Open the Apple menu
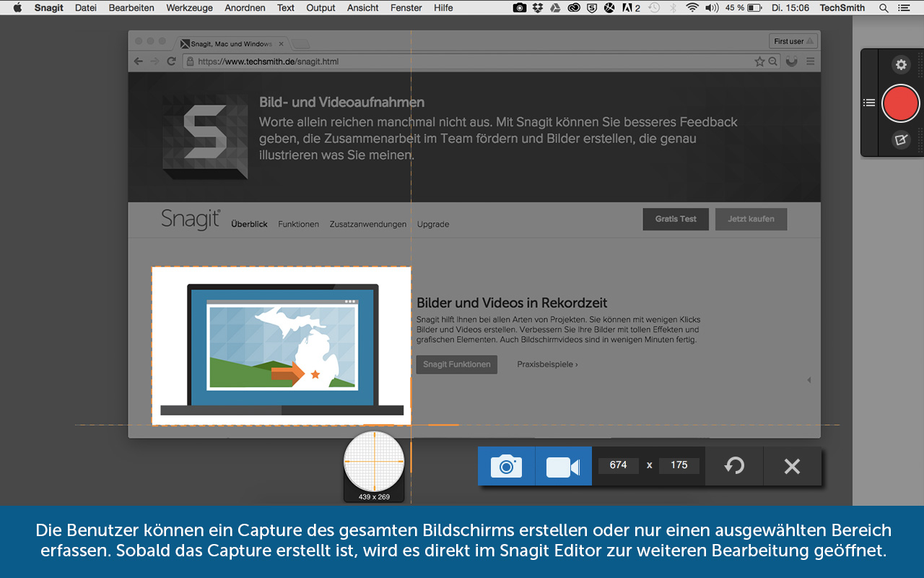Viewport: 924px width, 578px height. [17, 8]
